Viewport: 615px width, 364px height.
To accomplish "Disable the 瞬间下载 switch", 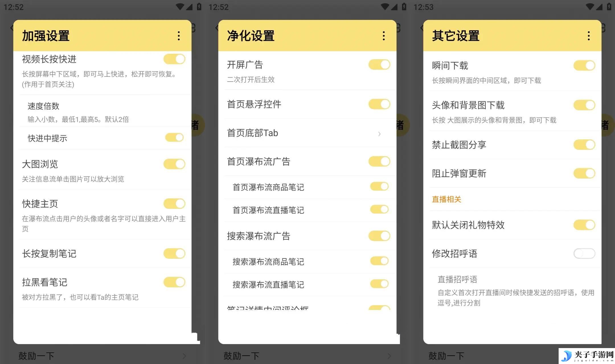I will (584, 65).
